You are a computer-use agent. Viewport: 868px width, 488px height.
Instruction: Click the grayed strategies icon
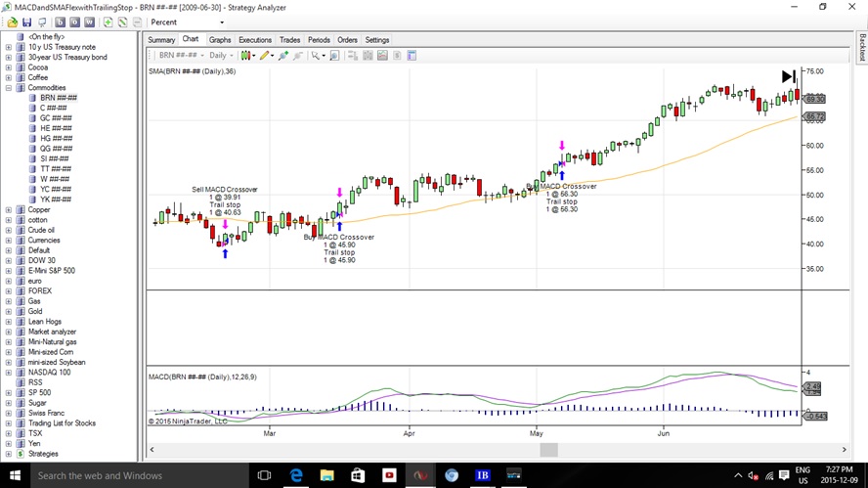pyautogui.click(x=397, y=56)
